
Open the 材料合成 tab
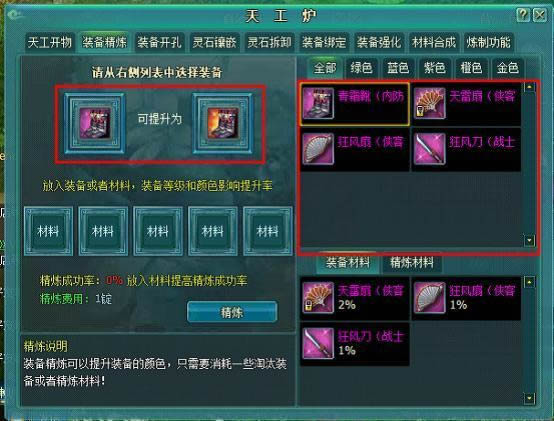434,42
